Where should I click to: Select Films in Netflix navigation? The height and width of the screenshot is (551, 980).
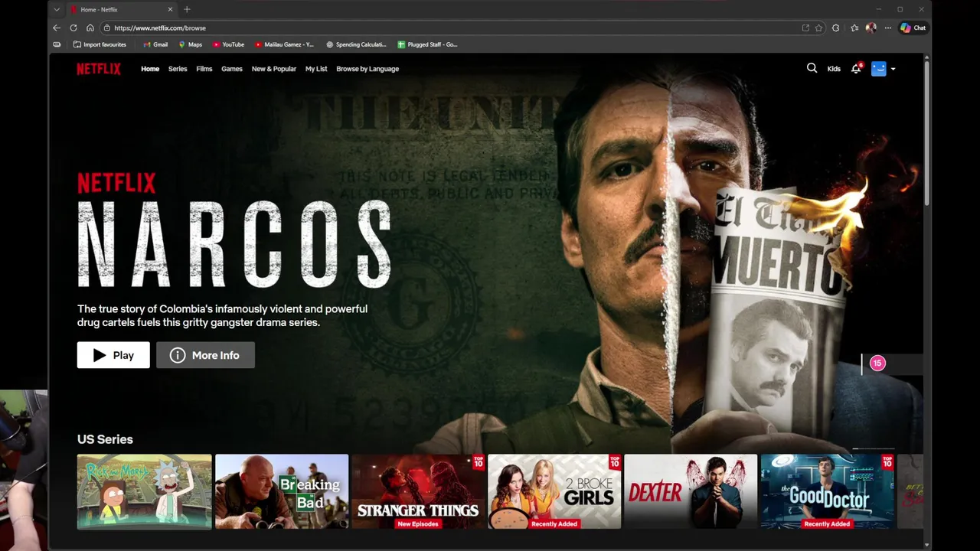coord(204,69)
